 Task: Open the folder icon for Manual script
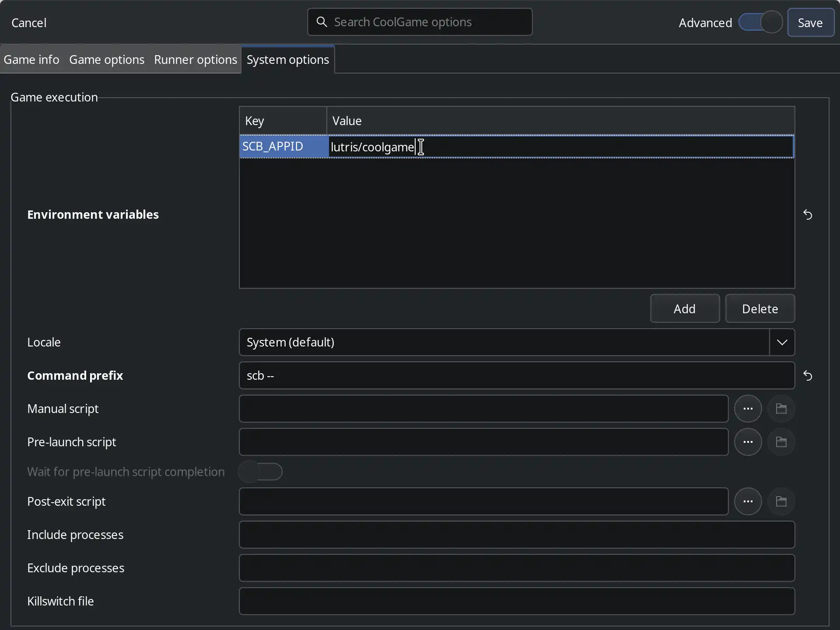[781, 409]
